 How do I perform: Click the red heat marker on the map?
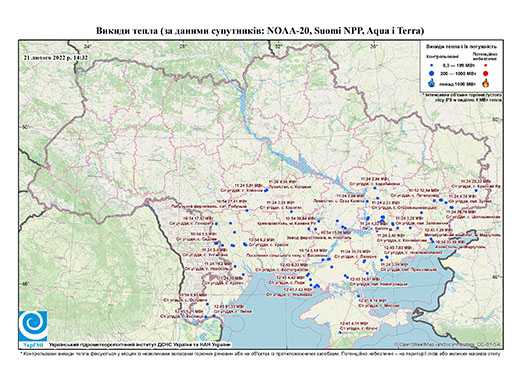[x=390, y=229]
